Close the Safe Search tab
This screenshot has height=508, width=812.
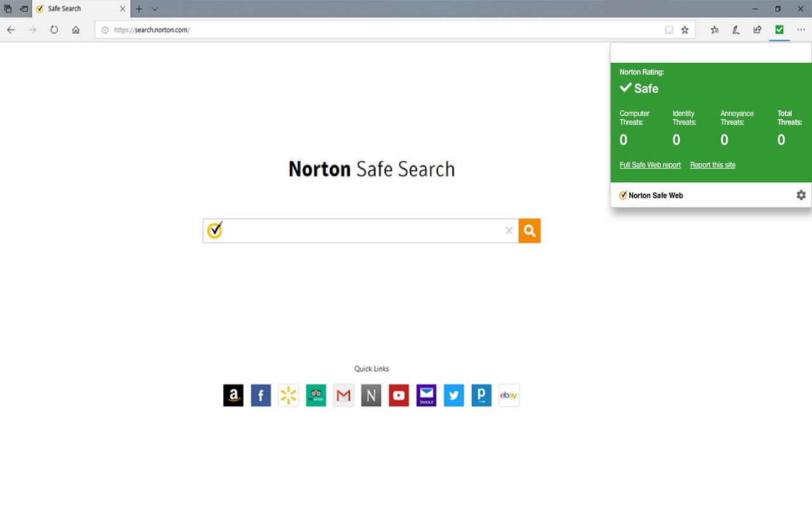pyautogui.click(x=122, y=9)
